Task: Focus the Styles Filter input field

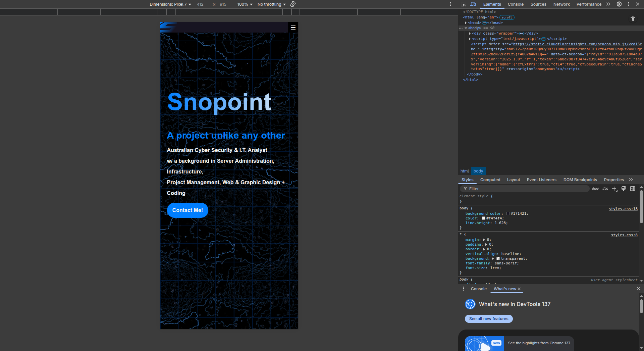Action: [525, 189]
